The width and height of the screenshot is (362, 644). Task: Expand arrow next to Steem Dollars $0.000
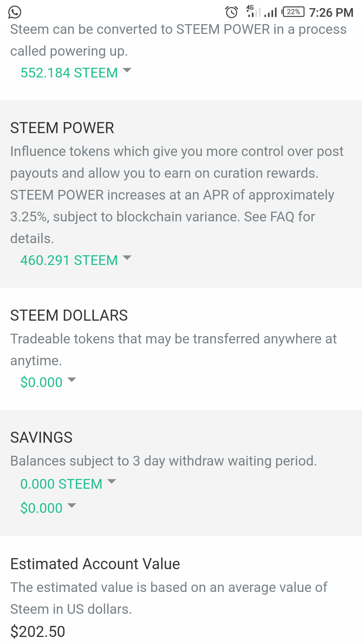click(x=72, y=380)
